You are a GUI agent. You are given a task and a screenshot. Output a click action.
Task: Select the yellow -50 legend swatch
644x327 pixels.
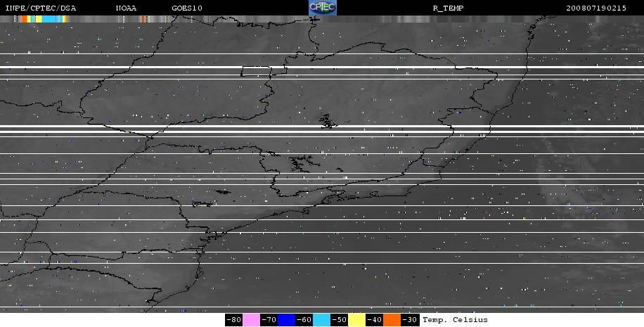(357, 319)
